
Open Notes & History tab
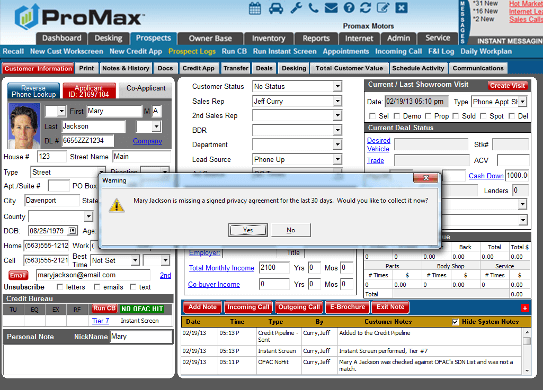126,68
